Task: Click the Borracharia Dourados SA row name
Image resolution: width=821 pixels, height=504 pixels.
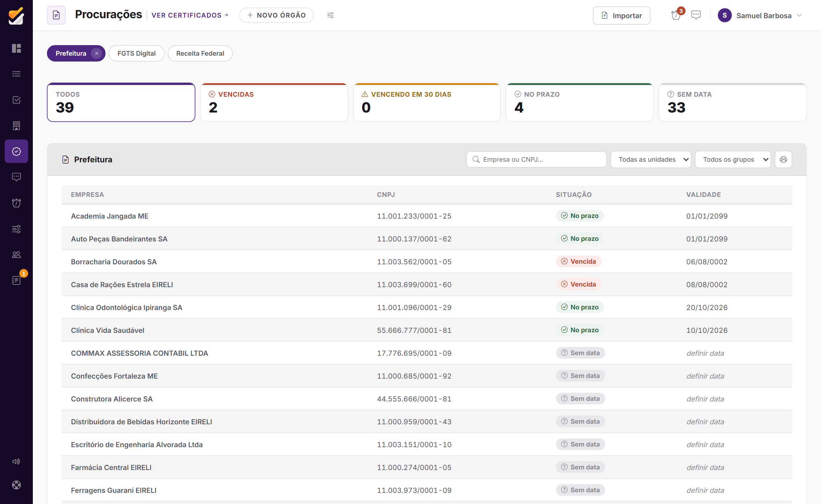Action: [x=114, y=262]
